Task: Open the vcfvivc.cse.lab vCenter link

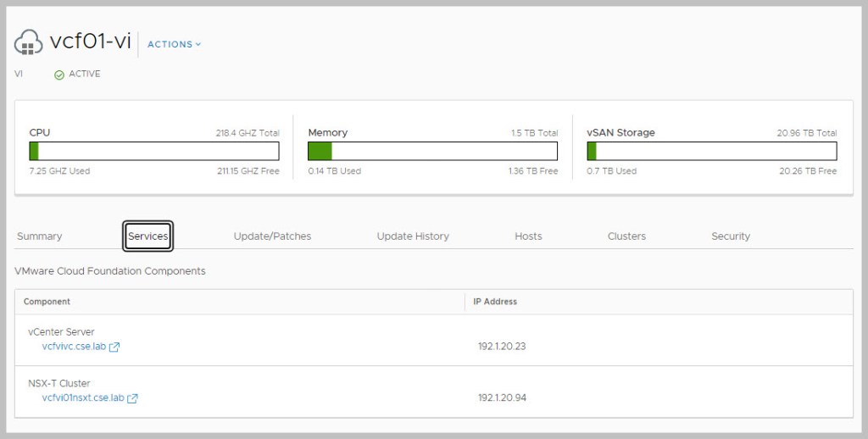Action: pos(75,347)
